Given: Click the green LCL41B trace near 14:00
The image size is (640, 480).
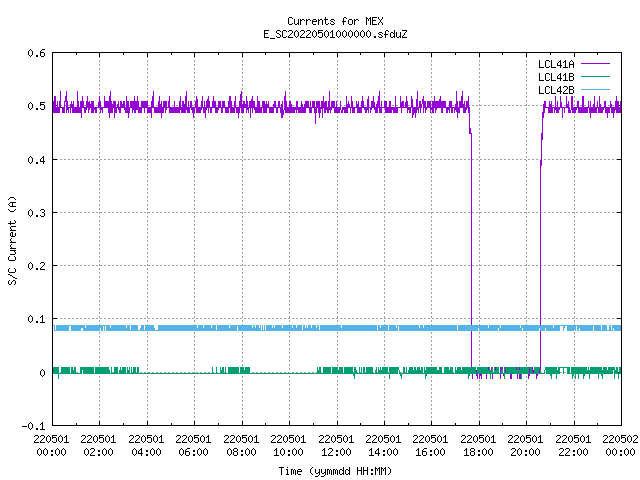Looking at the screenshot, I should [x=384, y=371].
